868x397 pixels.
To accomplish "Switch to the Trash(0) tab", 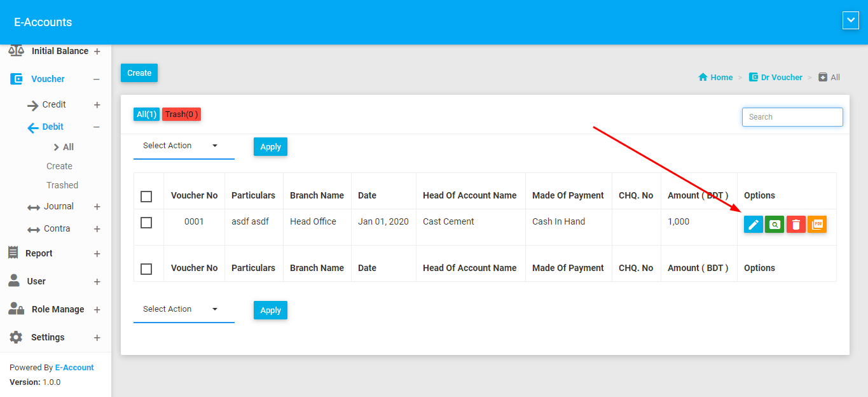I will coord(181,115).
